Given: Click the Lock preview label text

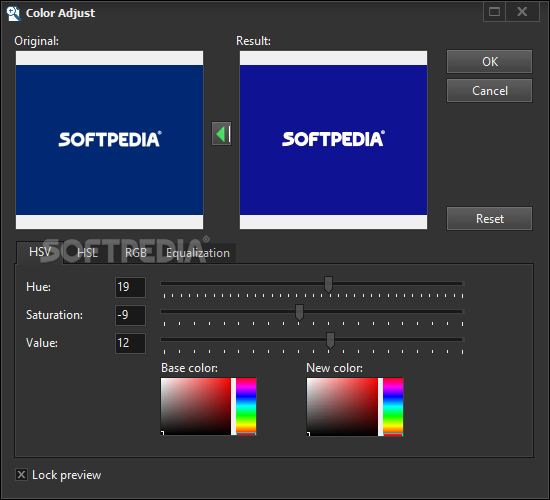Looking at the screenshot, I should click(66, 475).
